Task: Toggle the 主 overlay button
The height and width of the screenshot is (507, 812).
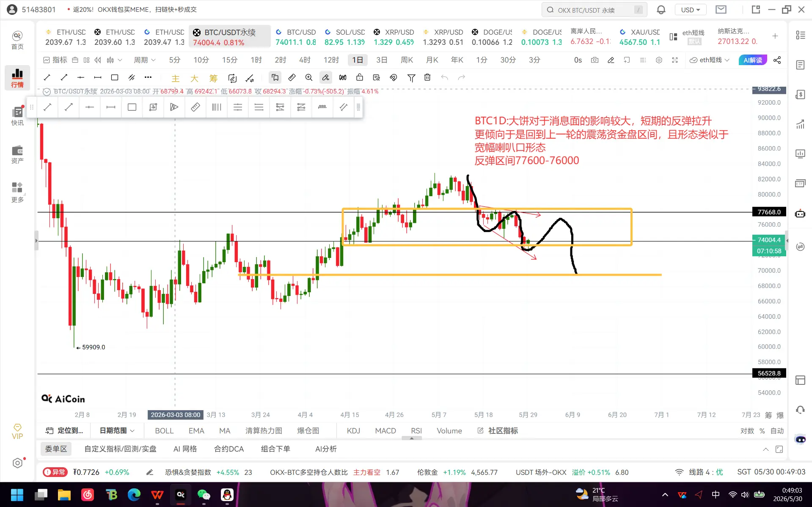Action: (176, 78)
